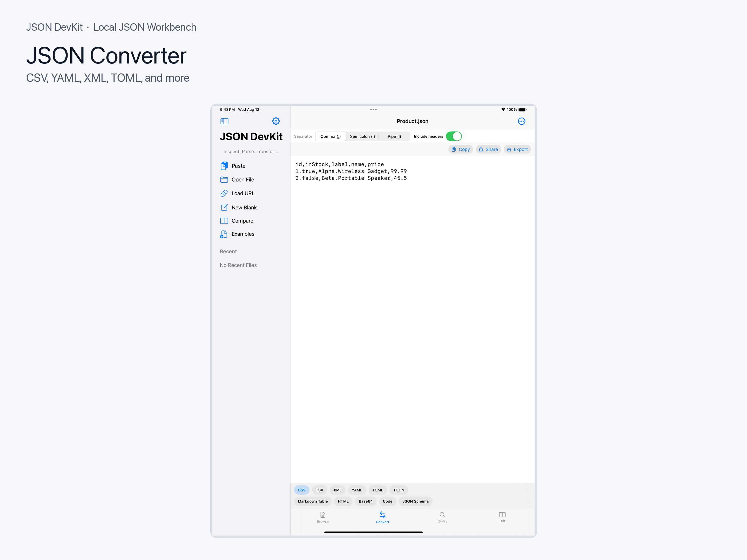Select Semicolon separator option
The image size is (747, 560).
pos(362,136)
